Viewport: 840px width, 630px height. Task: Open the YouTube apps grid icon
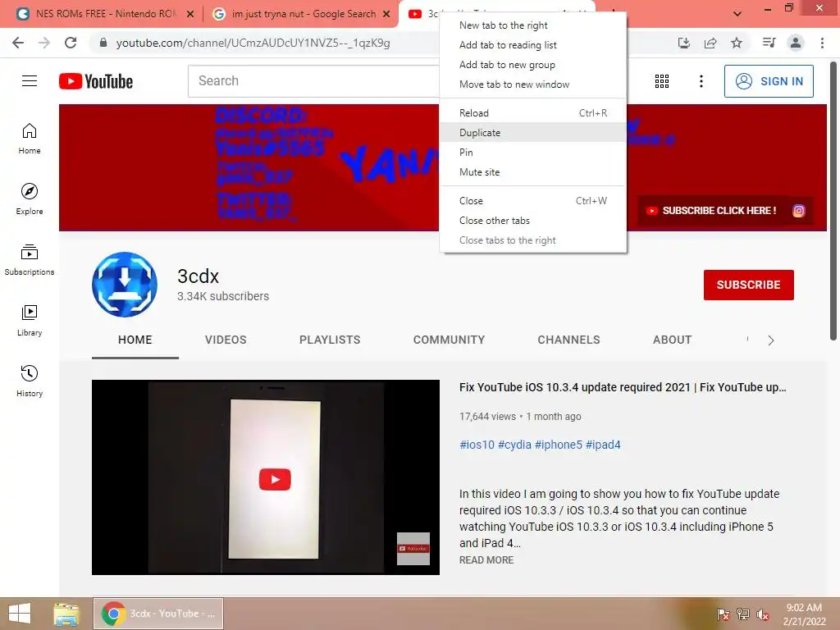tap(662, 81)
